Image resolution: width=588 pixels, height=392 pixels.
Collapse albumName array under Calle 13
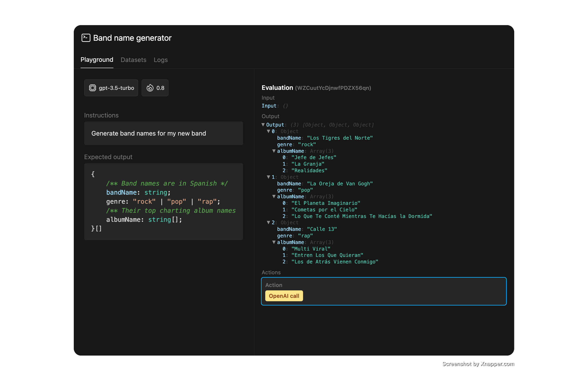274,242
